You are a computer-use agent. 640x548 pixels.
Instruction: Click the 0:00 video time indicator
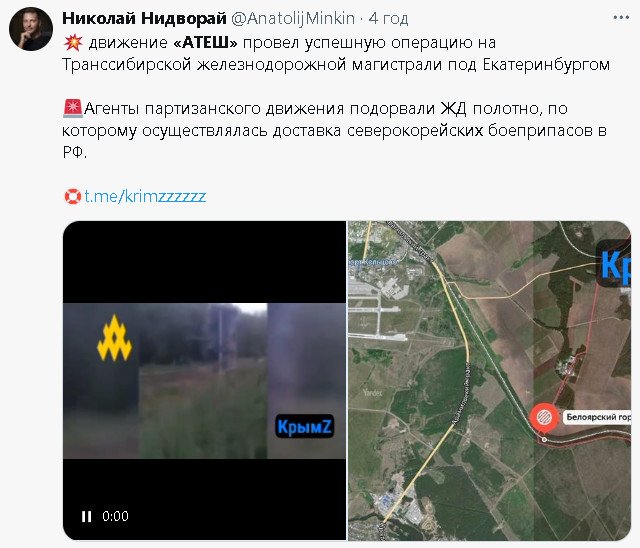point(116,517)
